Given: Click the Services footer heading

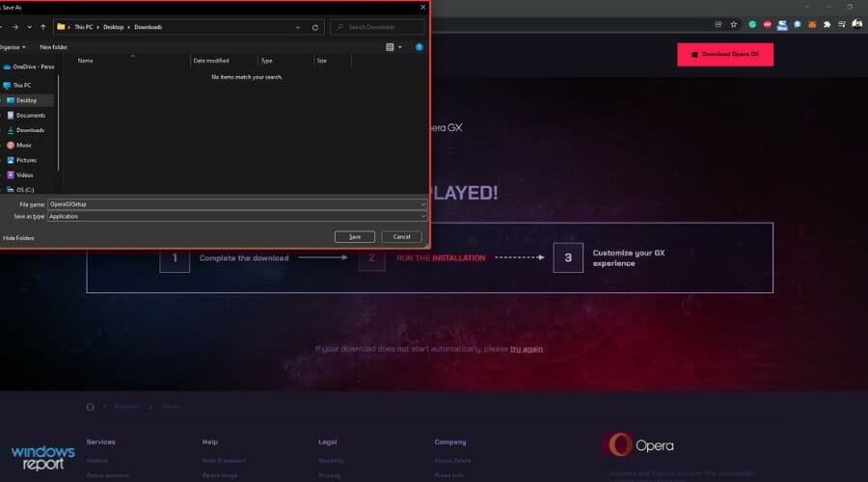Looking at the screenshot, I should click(100, 442).
